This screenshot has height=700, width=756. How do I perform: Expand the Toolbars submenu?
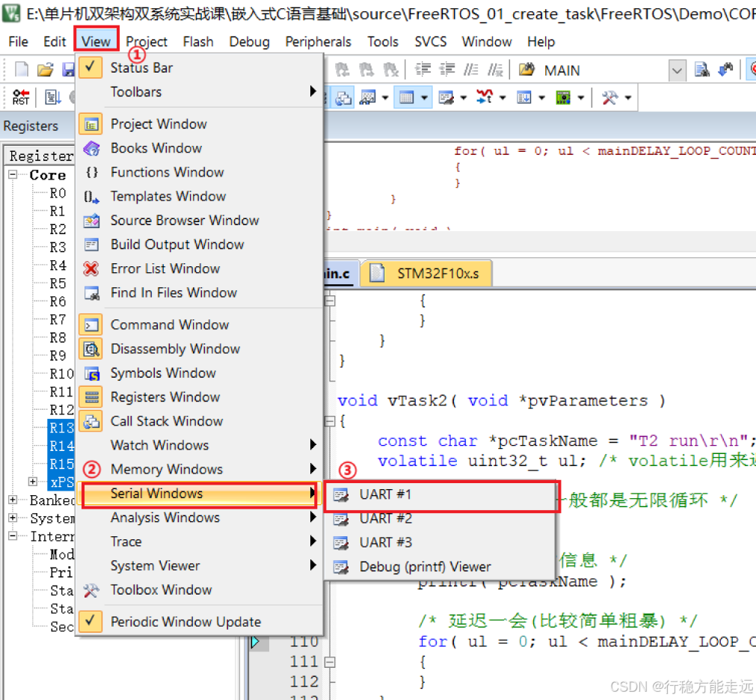click(135, 90)
